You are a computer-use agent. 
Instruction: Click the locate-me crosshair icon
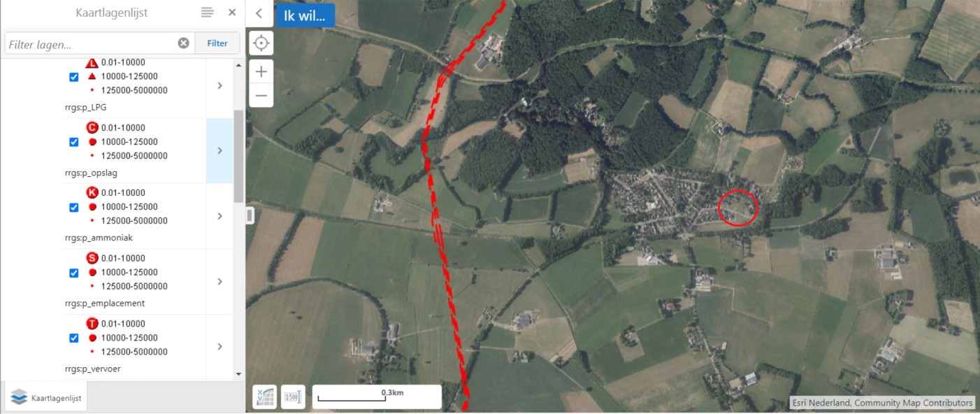[x=261, y=43]
